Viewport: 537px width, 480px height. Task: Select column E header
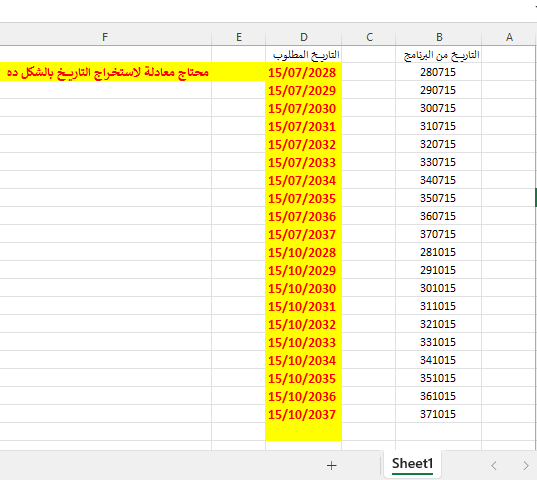pos(239,37)
